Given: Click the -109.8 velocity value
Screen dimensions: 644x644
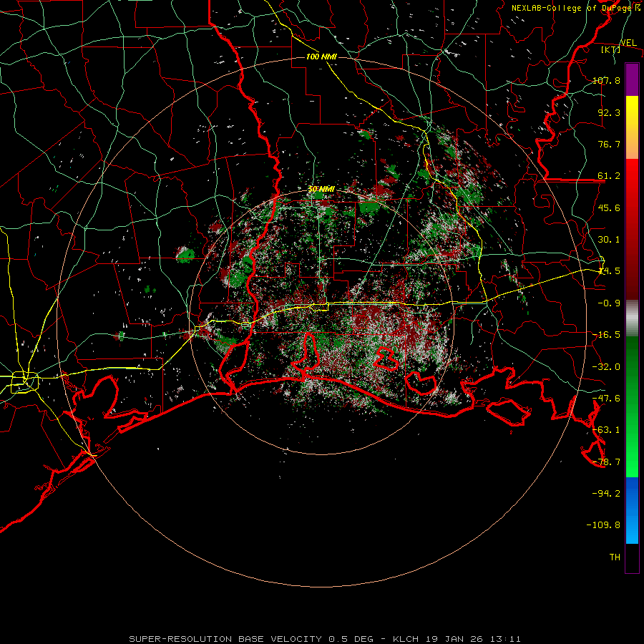Looking at the screenshot, I should (603, 525).
